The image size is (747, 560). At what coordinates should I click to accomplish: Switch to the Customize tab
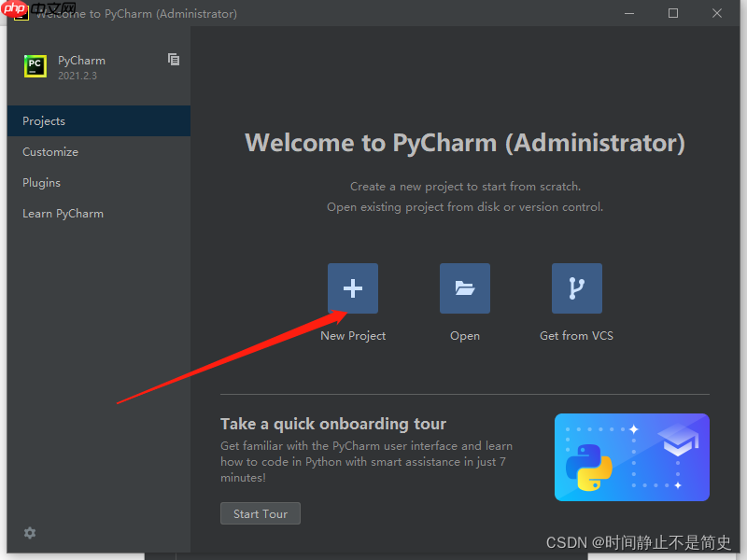(99, 152)
